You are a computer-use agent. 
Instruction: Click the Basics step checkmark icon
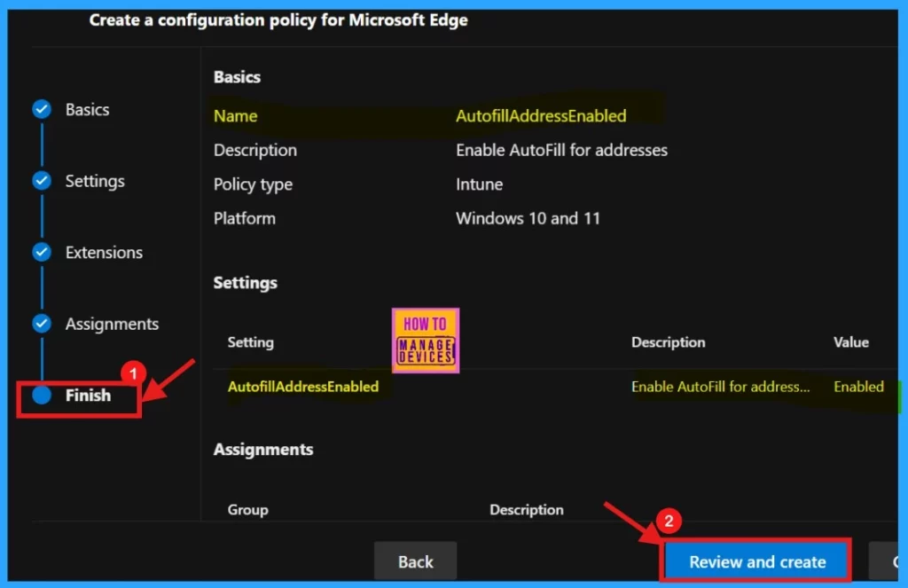tap(42, 109)
